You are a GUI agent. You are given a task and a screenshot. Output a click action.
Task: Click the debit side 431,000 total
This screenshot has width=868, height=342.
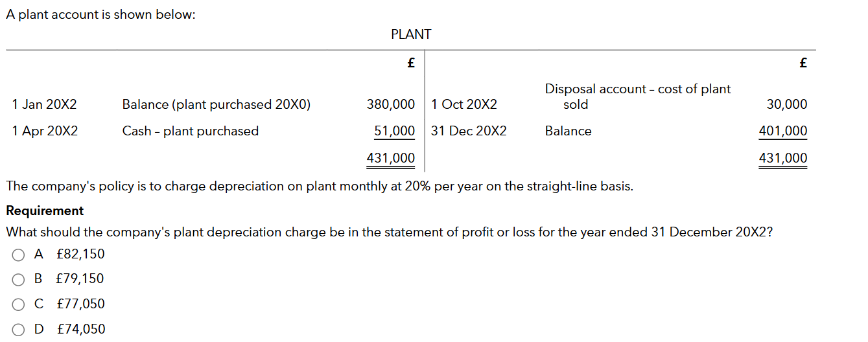[x=391, y=158]
